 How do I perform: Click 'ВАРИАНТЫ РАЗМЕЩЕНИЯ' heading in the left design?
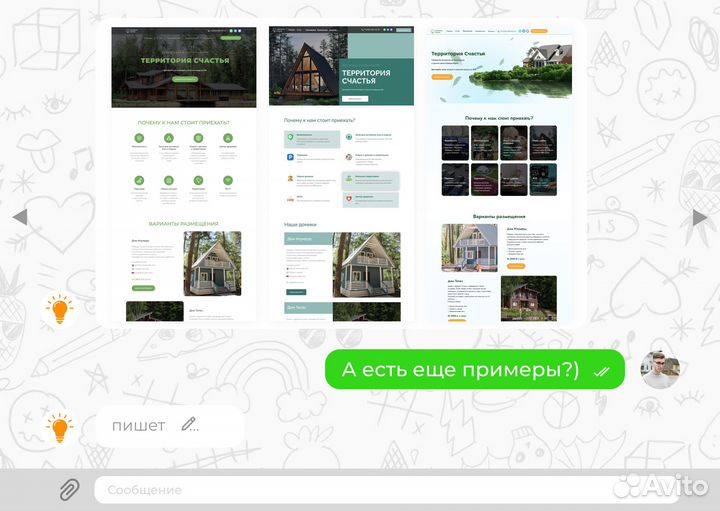tap(184, 224)
